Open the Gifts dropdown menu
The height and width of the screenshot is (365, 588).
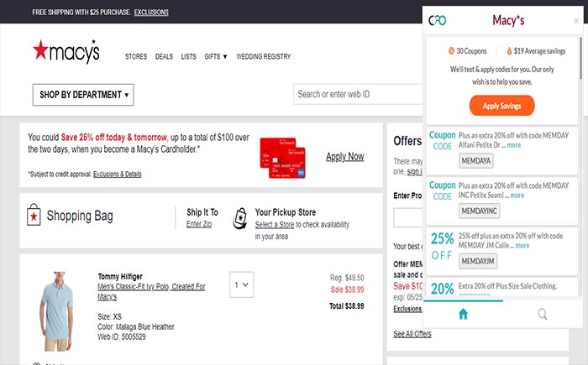point(216,56)
